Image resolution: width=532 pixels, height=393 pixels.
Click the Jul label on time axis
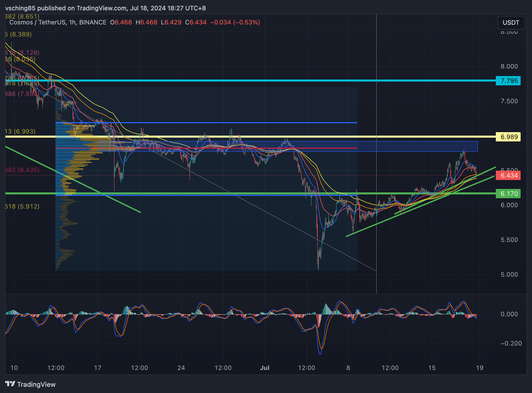[265, 368]
